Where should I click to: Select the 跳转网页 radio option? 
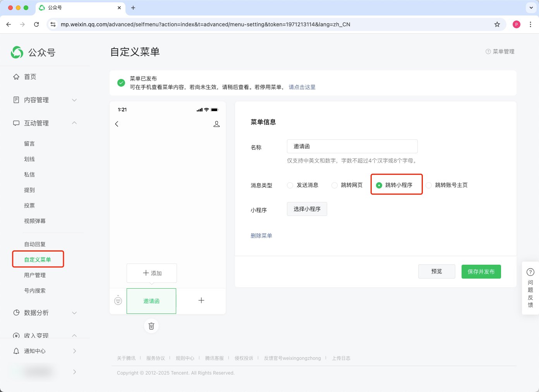click(x=335, y=185)
